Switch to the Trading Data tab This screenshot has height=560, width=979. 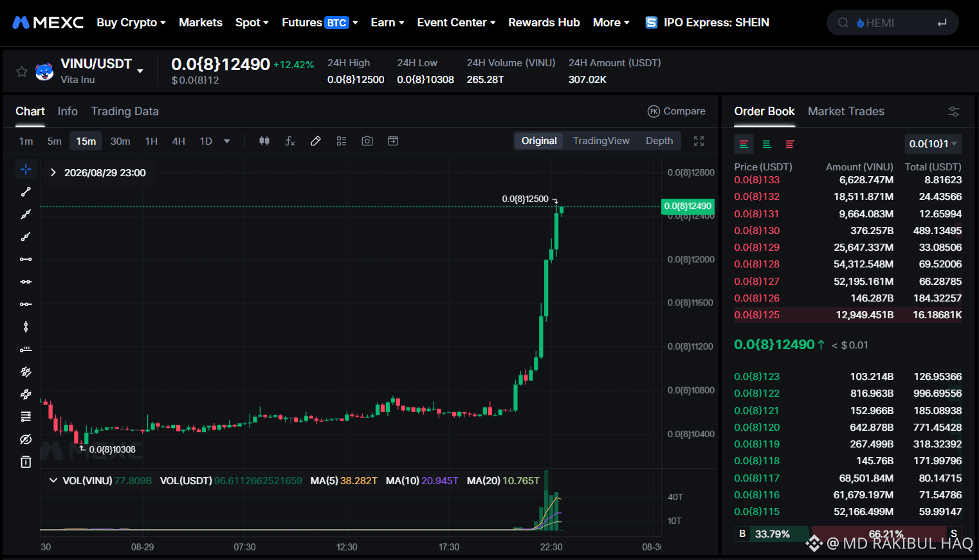click(125, 111)
